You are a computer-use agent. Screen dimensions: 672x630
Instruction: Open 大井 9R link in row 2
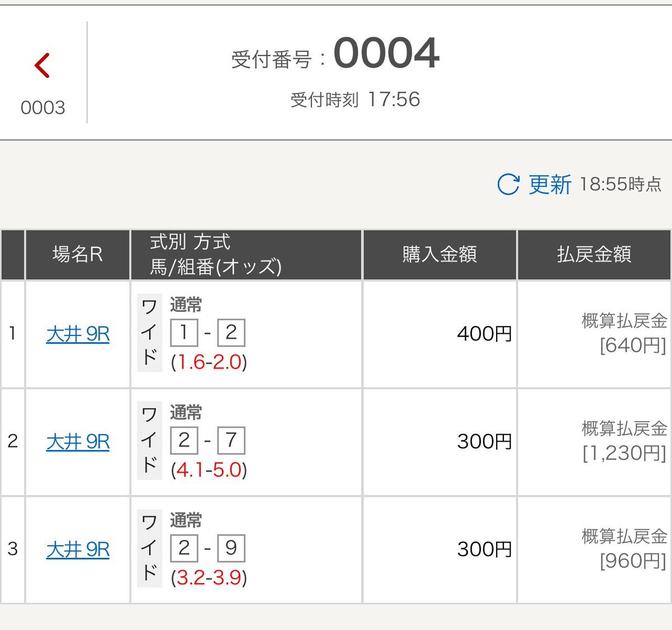[x=78, y=442]
